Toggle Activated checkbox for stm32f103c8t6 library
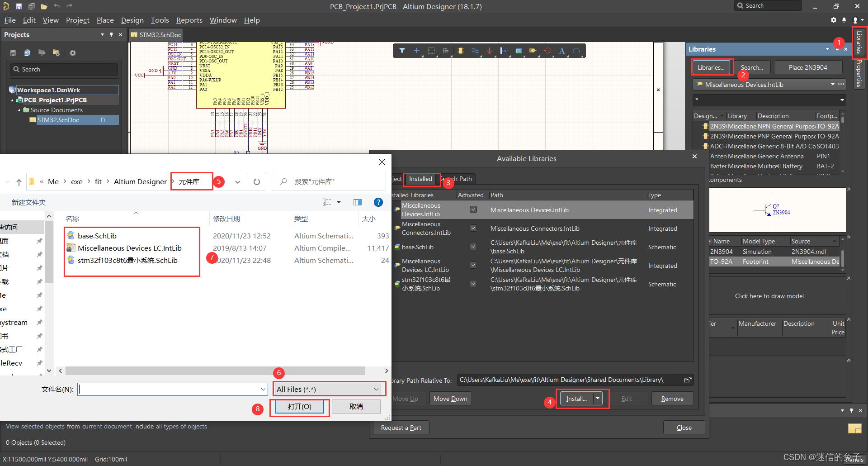Screen dimensions: 868x466 473,284
